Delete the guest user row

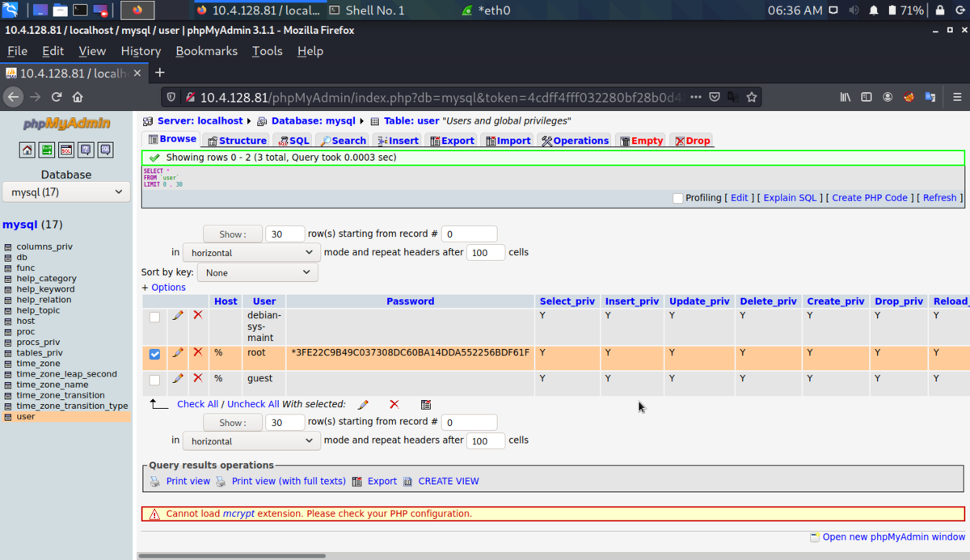pyautogui.click(x=198, y=378)
